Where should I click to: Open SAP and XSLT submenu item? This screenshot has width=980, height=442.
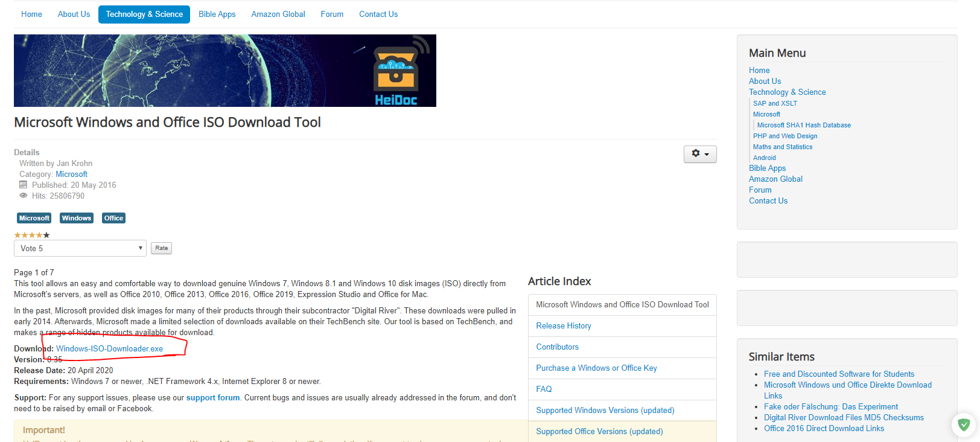click(x=775, y=103)
